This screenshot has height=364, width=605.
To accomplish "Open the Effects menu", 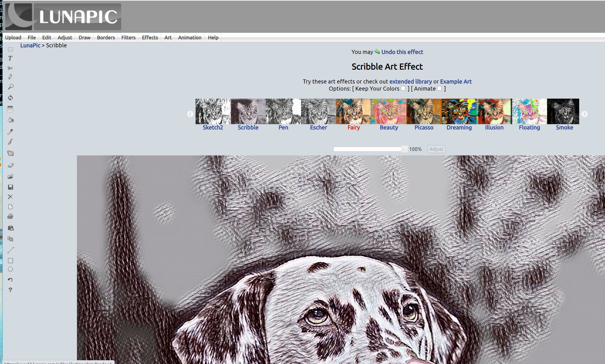I will point(149,38).
